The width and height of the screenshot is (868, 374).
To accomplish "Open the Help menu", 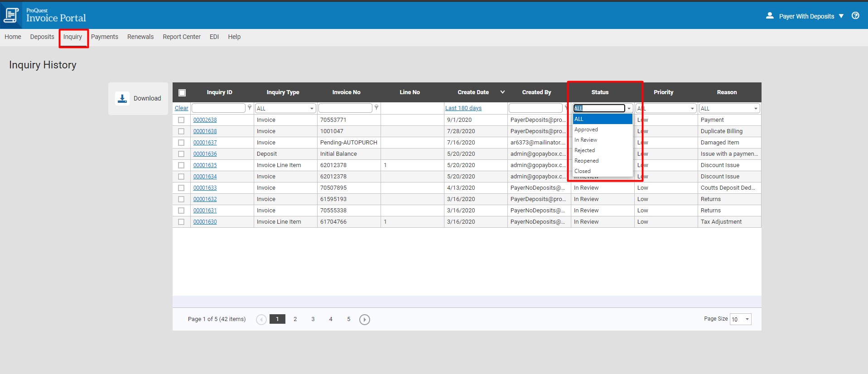I will [234, 37].
